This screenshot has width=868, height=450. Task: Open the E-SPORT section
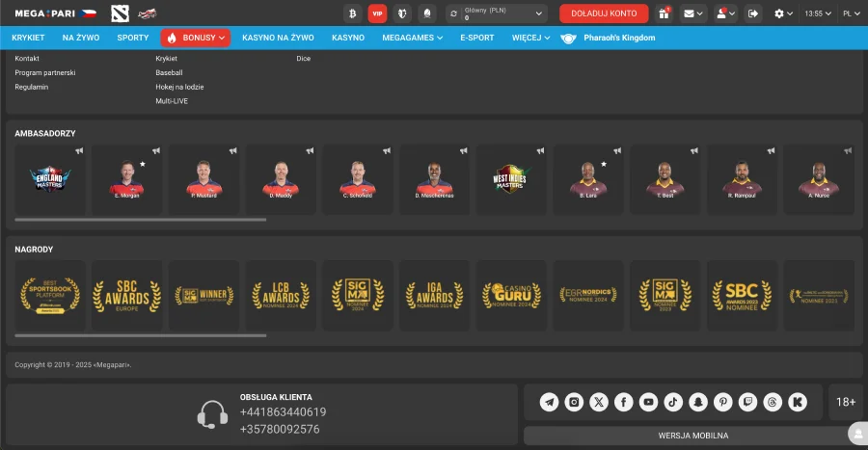click(x=477, y=38)
